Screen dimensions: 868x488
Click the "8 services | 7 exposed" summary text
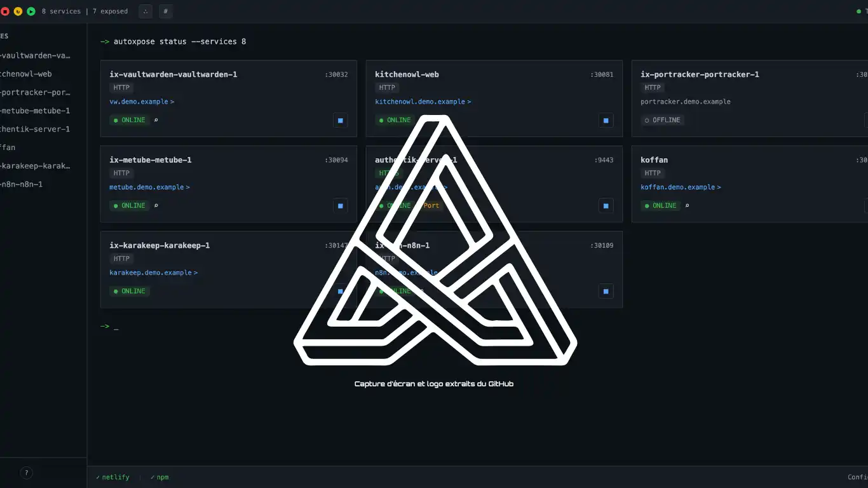(85, 11)
